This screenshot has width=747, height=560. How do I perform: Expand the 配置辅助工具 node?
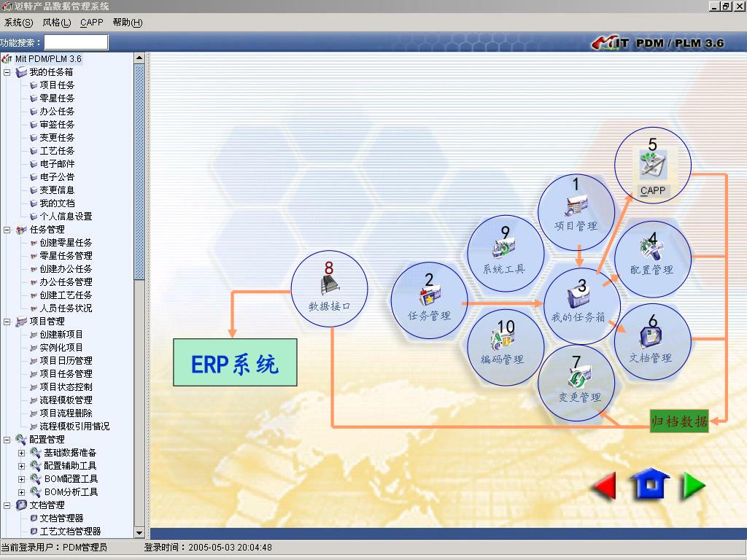[x=21, y=466]
